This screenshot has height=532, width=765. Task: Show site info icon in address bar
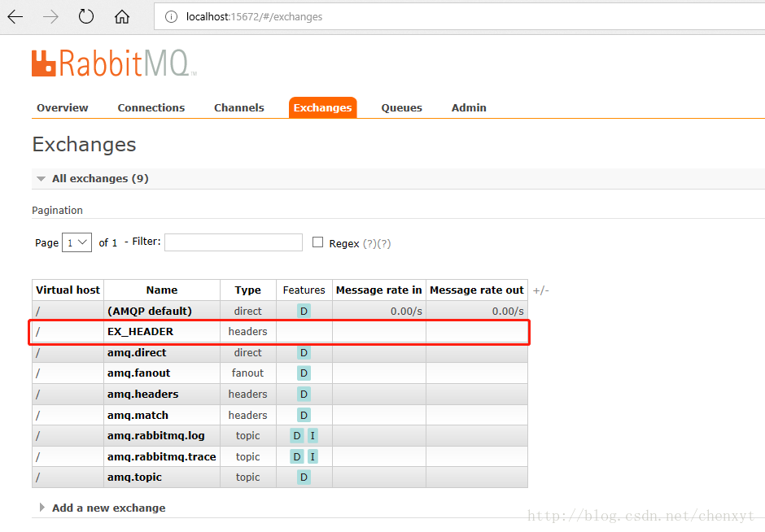click(x=171, y=17)
